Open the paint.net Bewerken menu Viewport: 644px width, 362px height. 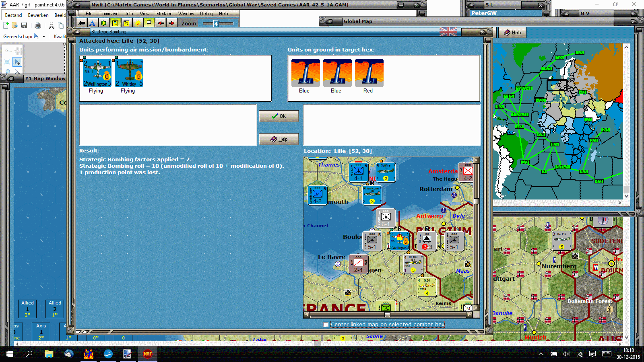coord(38,15)
